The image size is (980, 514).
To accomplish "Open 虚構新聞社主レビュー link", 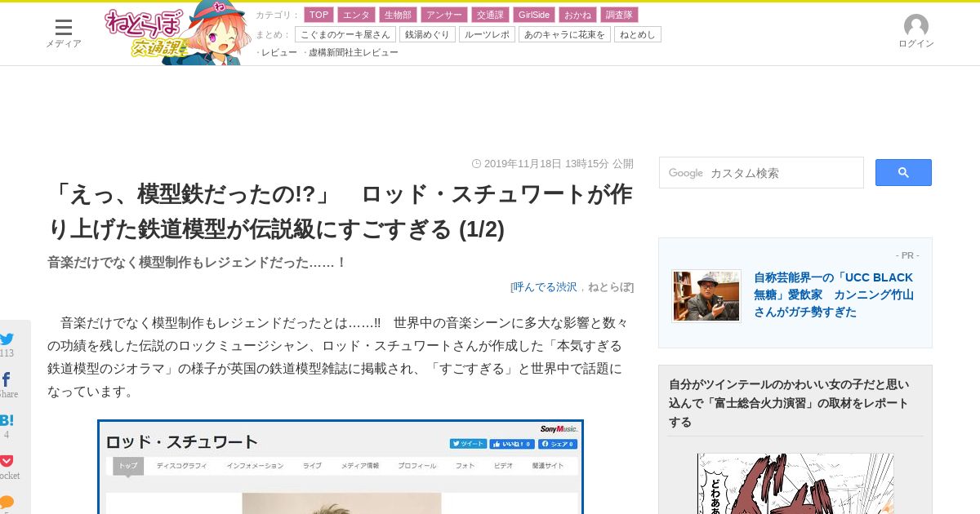I will click(x=354, y=52).
